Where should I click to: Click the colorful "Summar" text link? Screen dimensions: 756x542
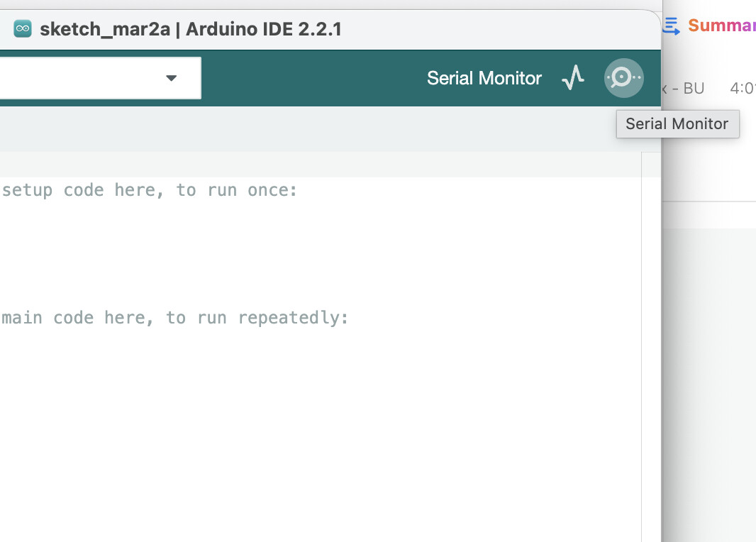click(721, 26)
